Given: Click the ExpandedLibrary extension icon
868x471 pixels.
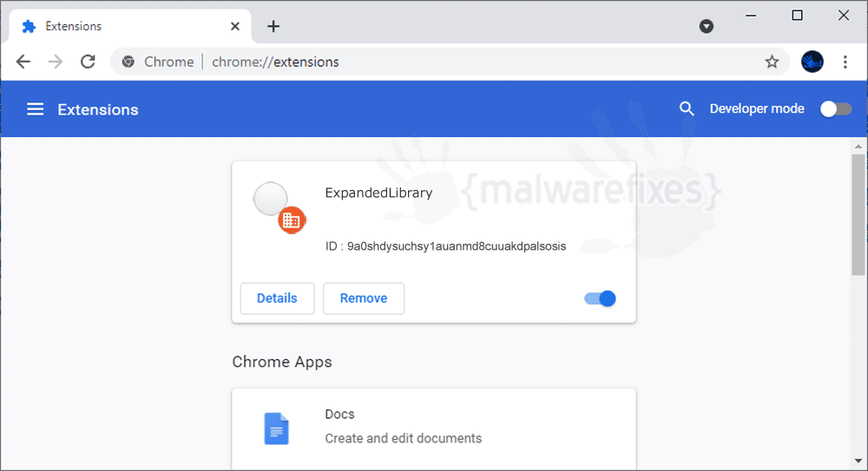Looking at the screenshot, I should pos(279,207).
